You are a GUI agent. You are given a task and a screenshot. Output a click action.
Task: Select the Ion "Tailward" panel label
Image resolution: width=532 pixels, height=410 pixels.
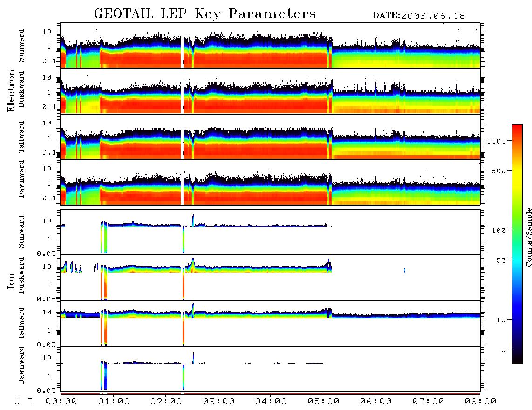click(x=21, y=323)
